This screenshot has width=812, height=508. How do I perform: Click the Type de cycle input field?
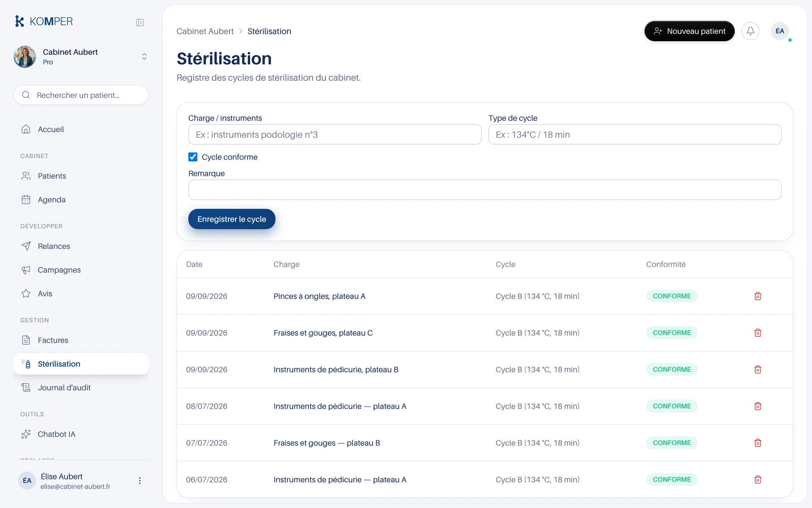(635, 135)
